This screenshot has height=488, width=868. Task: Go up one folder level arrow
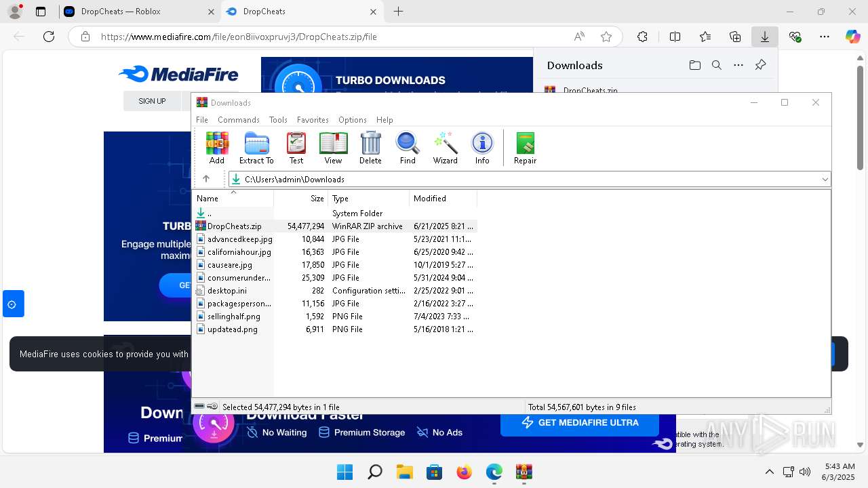pyautogui.click(x=206, y=179)
